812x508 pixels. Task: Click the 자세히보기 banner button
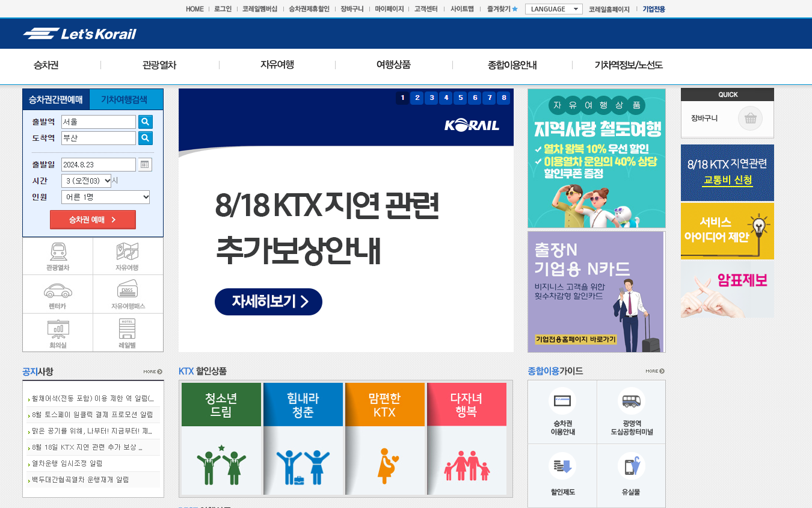[268, 302]
